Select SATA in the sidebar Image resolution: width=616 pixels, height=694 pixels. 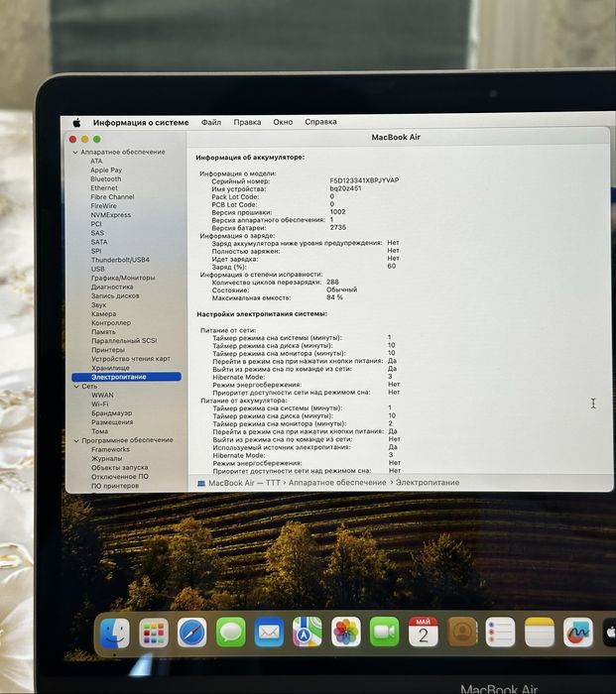point(99,242)
